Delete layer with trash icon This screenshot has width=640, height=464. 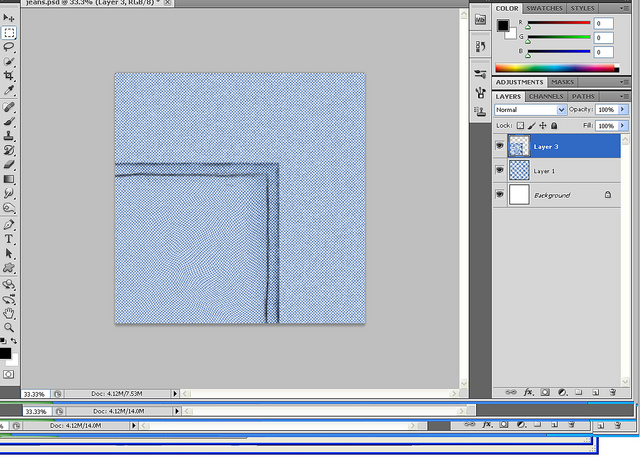click(613, 392)
